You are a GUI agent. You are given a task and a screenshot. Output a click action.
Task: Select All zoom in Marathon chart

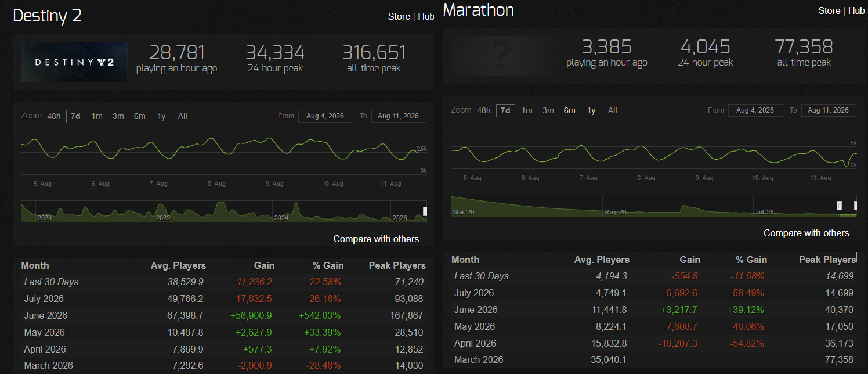click(x=612, y=110)
